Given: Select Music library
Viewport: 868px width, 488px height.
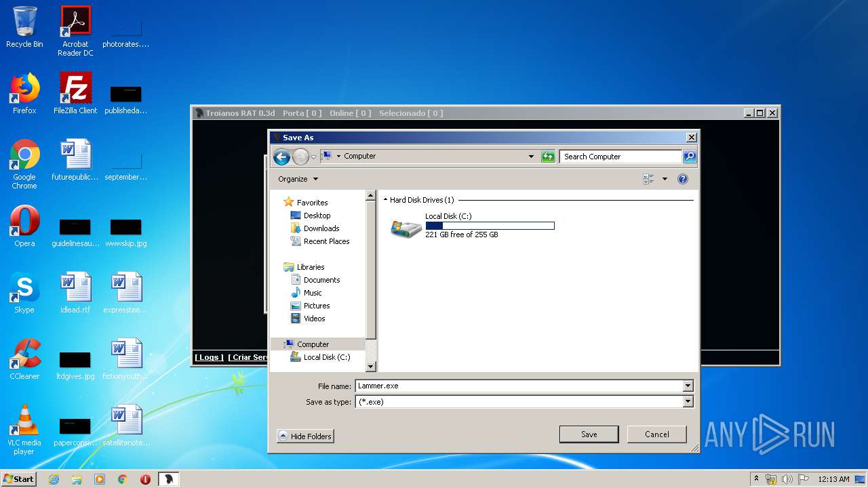Looking at the screenshot, I should (313, 293).
